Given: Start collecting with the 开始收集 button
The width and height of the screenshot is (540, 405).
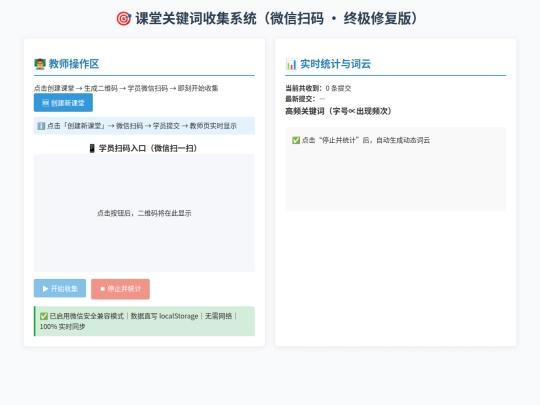Looking at the screenshot, I should pyautogui.click(x=60, y=288).
